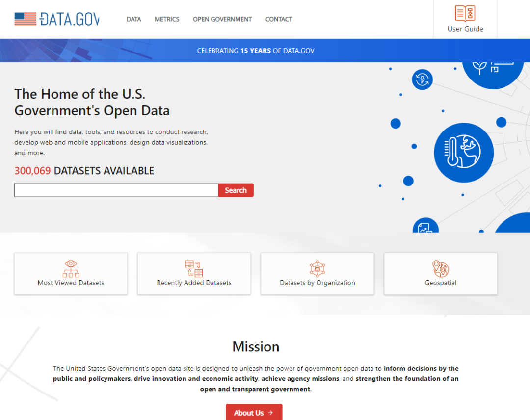This screenshot has width=530, height=420.
Task: Click the arrow icon on About Us
Action: [x=270, y=413]
